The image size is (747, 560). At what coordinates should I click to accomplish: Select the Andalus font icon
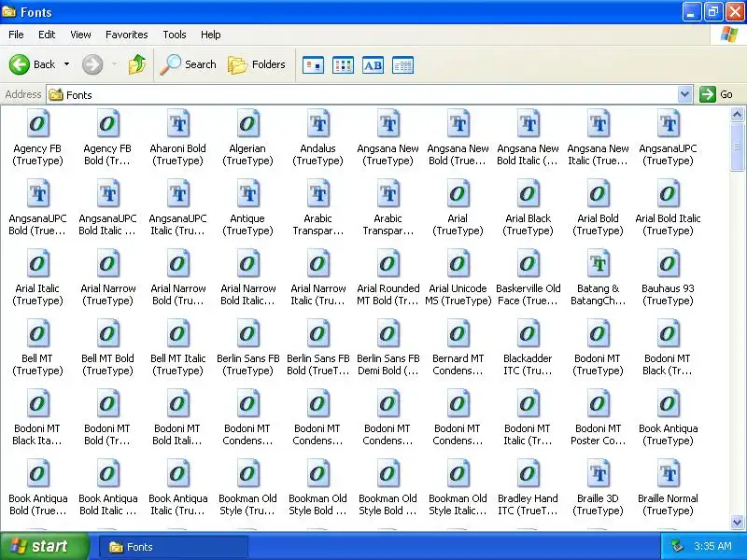317,124
